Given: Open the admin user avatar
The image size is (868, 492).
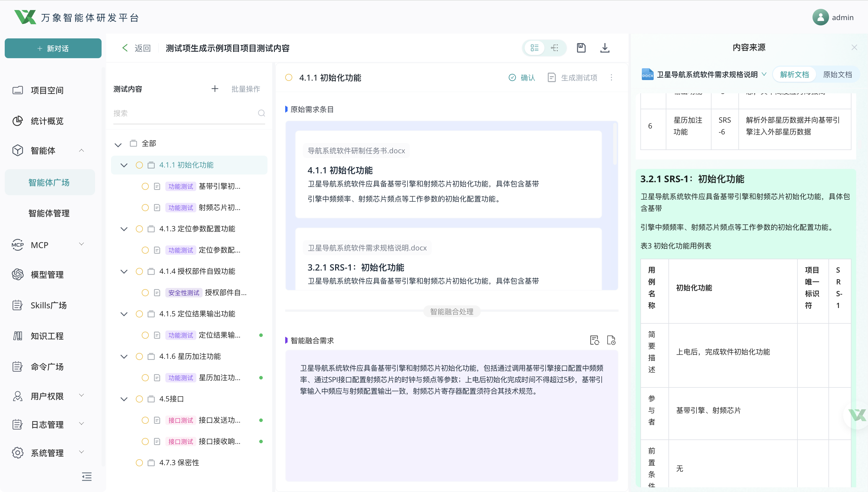Looking at the screenshot, I should click(x=820, y=17).
